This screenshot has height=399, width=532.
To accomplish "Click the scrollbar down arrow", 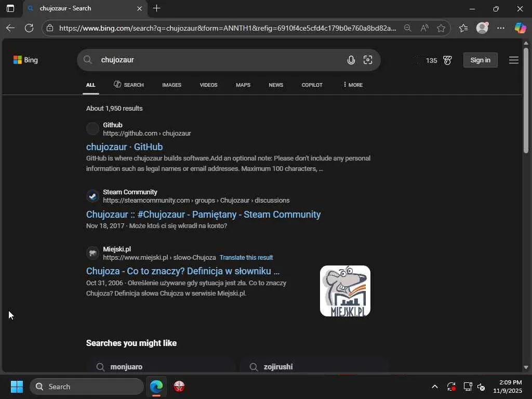I will [x=526, y=367].
